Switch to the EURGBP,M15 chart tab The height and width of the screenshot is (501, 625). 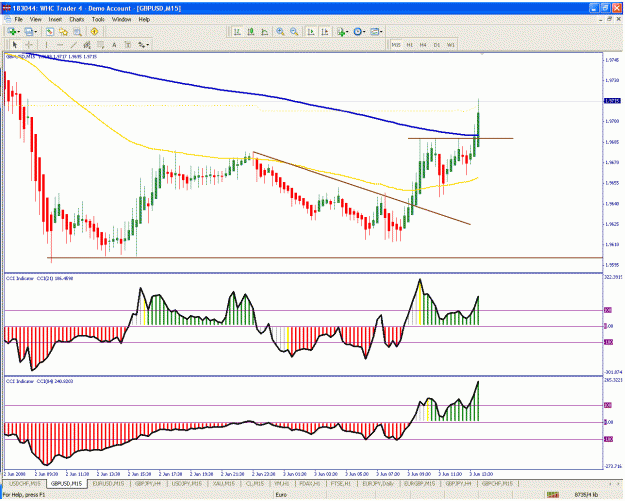click(x=420, y=483)
